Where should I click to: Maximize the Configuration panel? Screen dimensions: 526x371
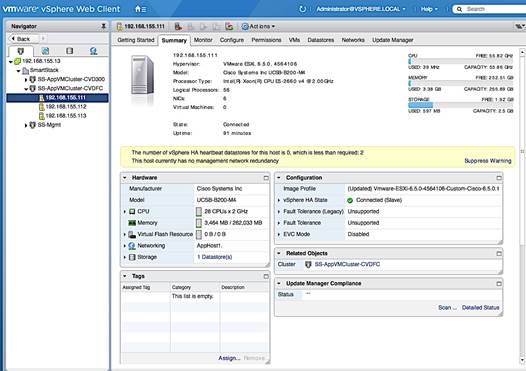(x=499, y=178)
